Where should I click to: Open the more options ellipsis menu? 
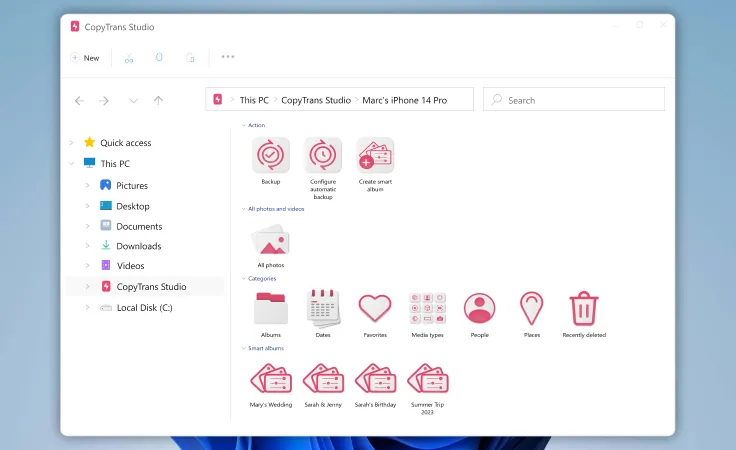tap(228, 57)
